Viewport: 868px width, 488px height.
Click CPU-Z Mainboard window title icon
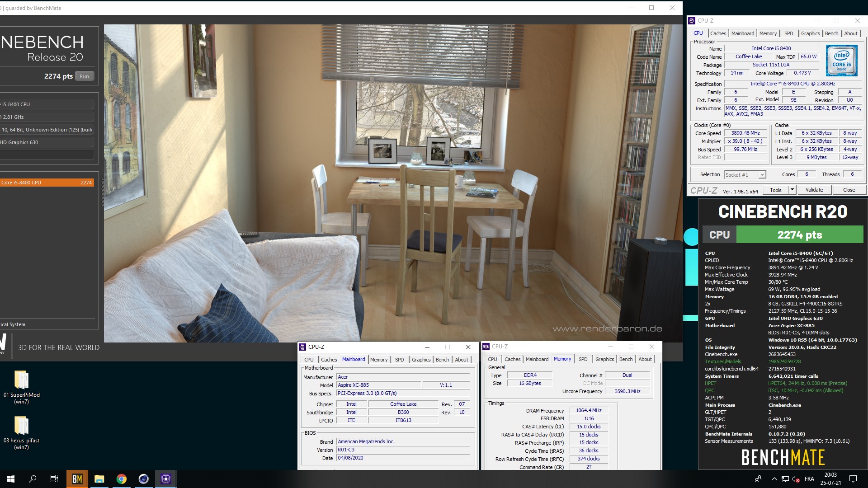pos(302,347)
